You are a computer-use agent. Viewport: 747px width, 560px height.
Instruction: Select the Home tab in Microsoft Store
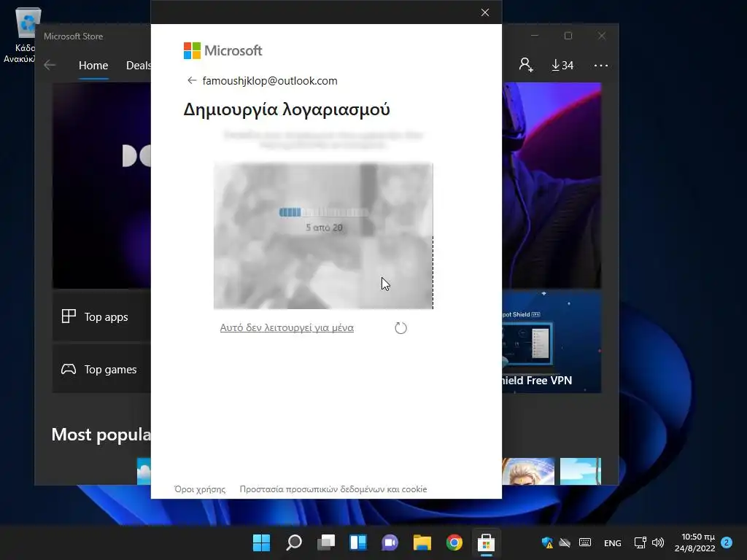pos(93,65)
